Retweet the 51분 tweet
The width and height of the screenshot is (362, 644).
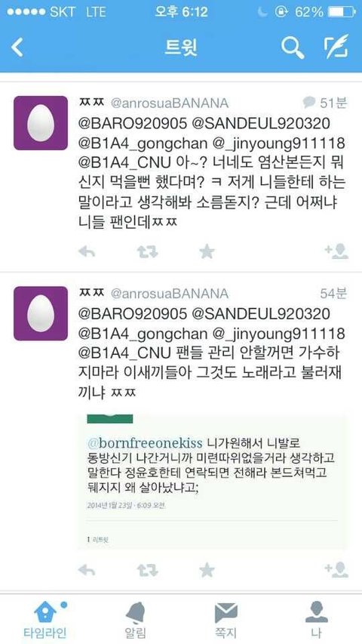pos(147,251)
